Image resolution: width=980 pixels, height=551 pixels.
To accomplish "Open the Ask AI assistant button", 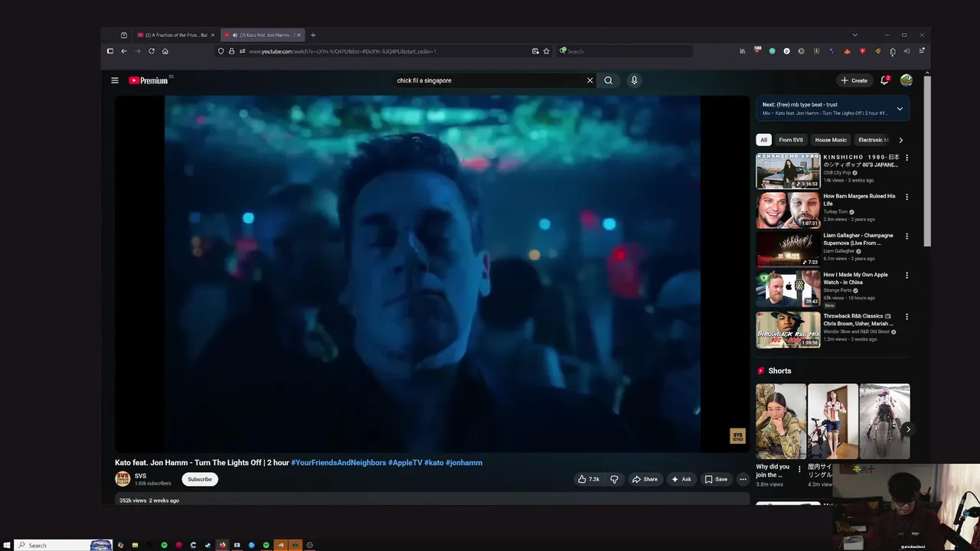I will pos(681,479).
